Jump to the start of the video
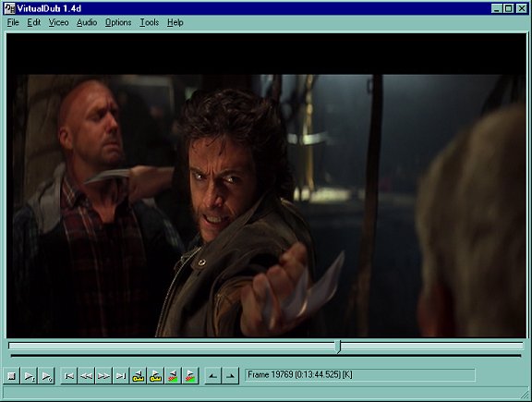Image resolution: width=532 pixels, height=402 pixels. point(69,376)
